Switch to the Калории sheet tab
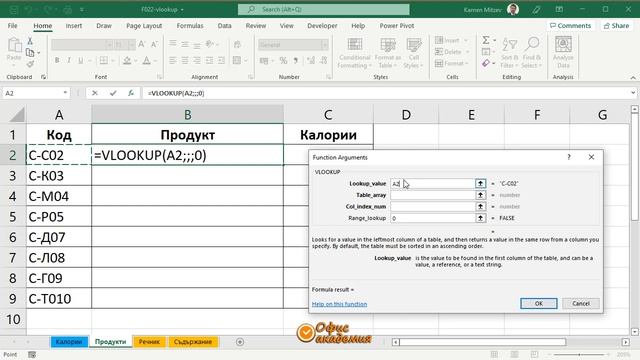Screen dimensions: 640x360 tap(69, 342)
